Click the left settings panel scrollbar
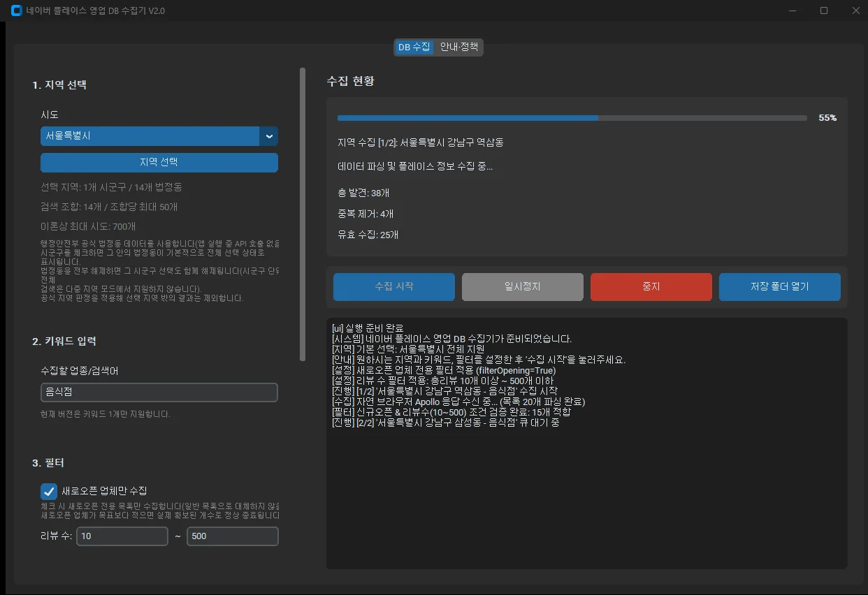The image size is (868, 595). pos(303,214)
